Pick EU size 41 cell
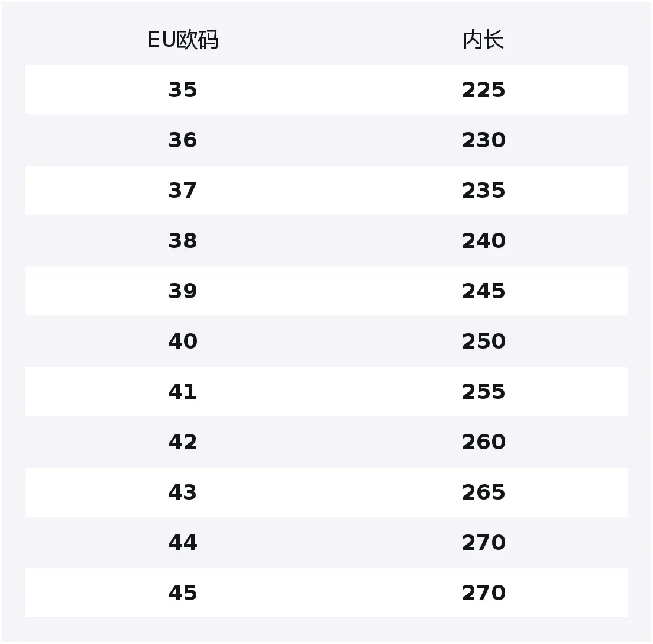 click(183, 392)
